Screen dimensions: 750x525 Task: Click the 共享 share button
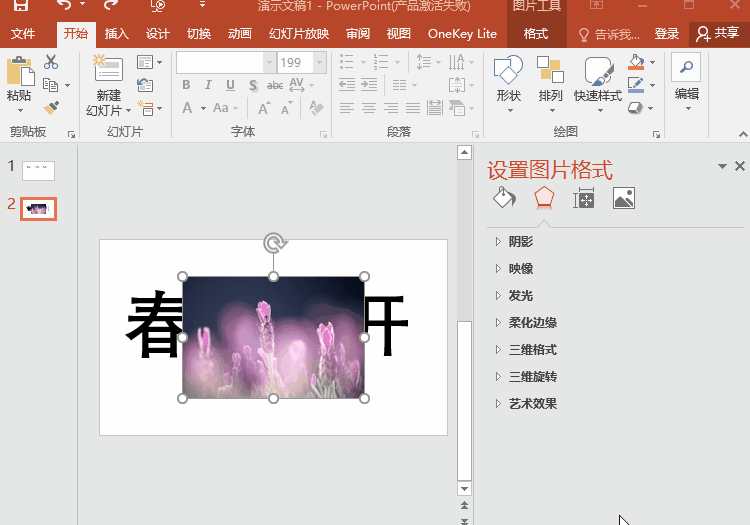(x=718, y=34)
